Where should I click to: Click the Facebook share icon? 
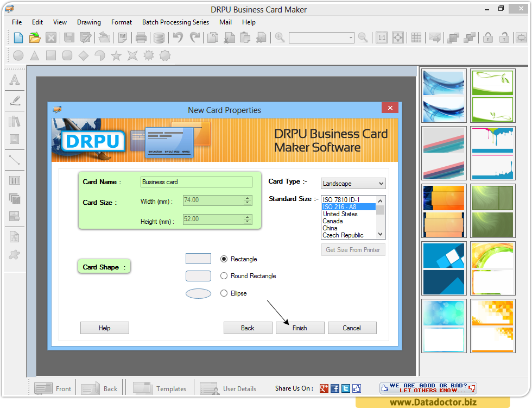[x=335, y=388]
